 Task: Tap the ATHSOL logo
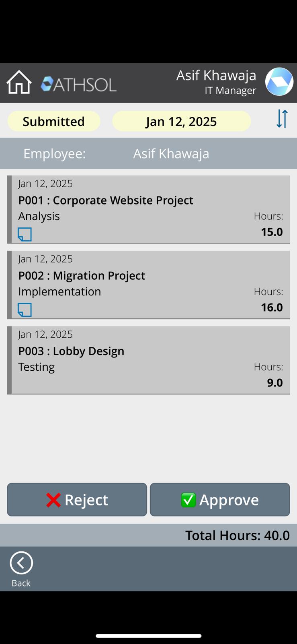click(x=79, y=84)
